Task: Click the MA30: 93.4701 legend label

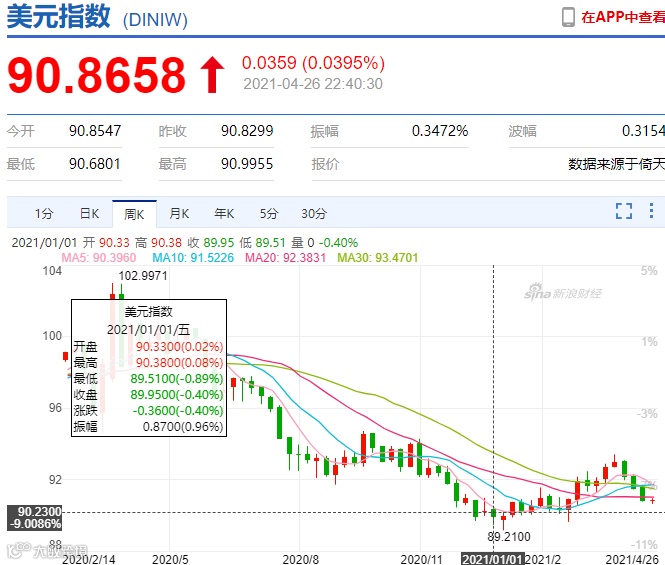Action: coord(377,257)
